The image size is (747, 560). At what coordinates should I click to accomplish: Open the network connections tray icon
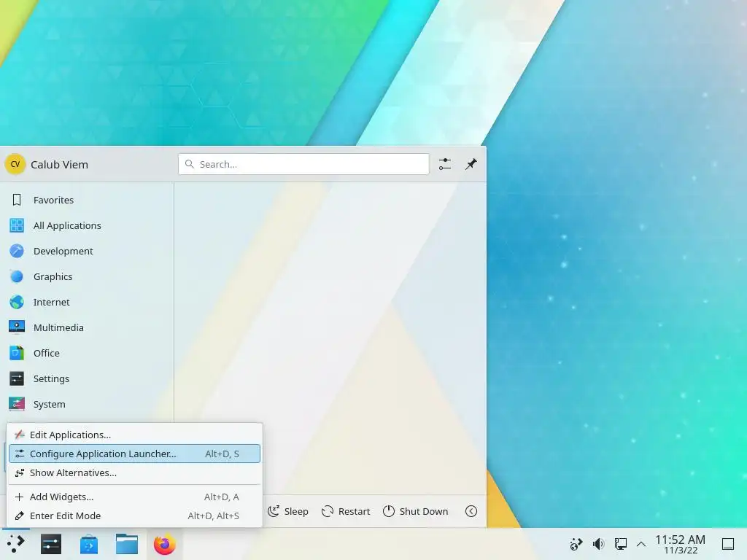tap(620, 544)
